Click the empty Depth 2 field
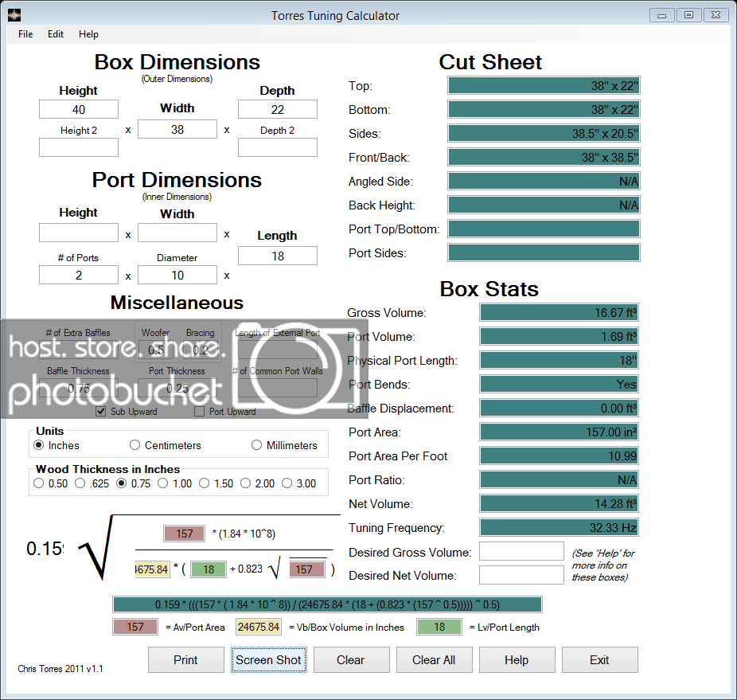The image size is (737, 700). (277, 147)
